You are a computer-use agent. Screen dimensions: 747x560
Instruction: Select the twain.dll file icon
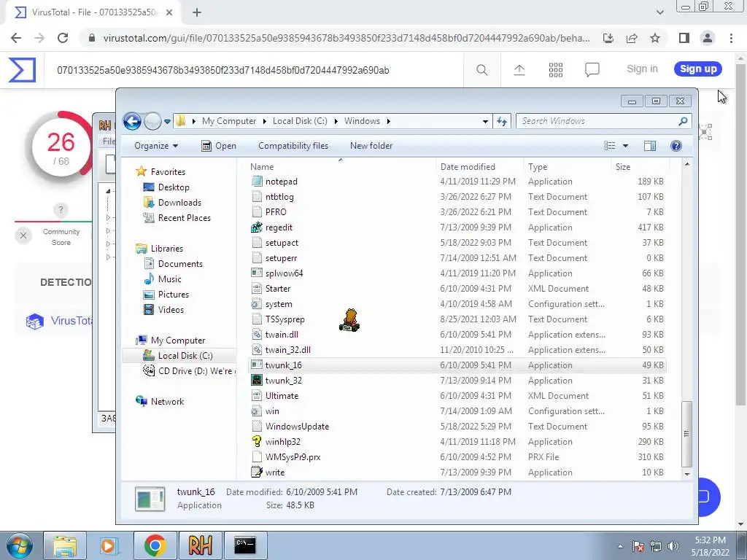257,334
